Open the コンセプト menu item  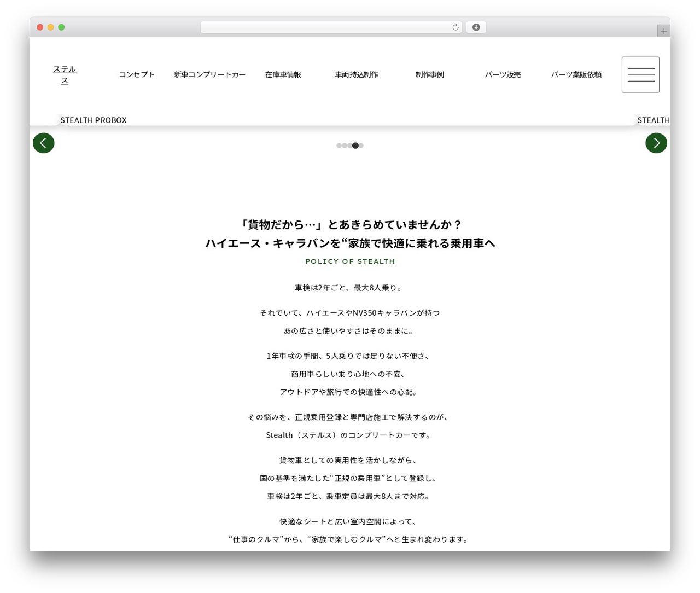pyautogui.click(x=137, y=74)
